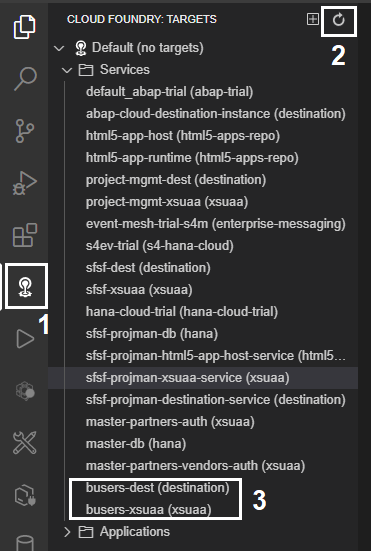371x551 pixels.
Task: Open the Source Control view icon
Action: coord(25,131)
